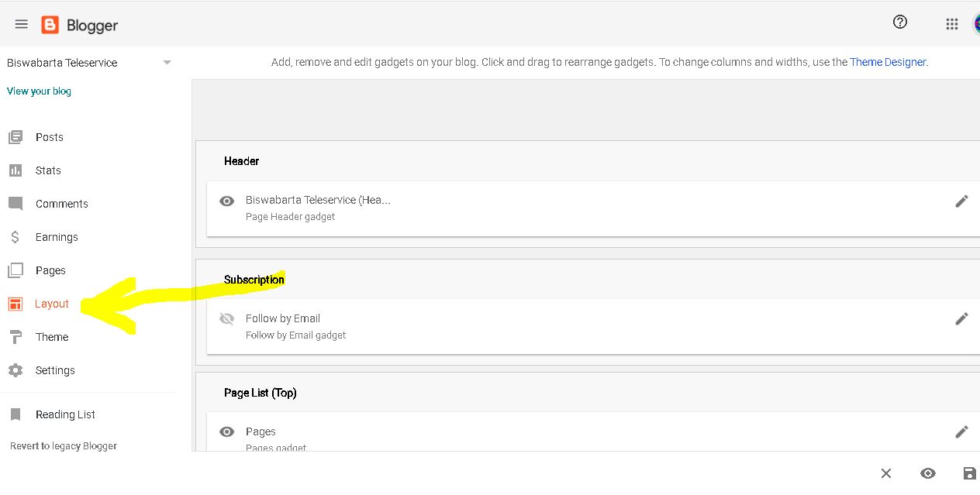
Task: Click the Page Header gadget subtitle
Action: click(x=291, y=217)
